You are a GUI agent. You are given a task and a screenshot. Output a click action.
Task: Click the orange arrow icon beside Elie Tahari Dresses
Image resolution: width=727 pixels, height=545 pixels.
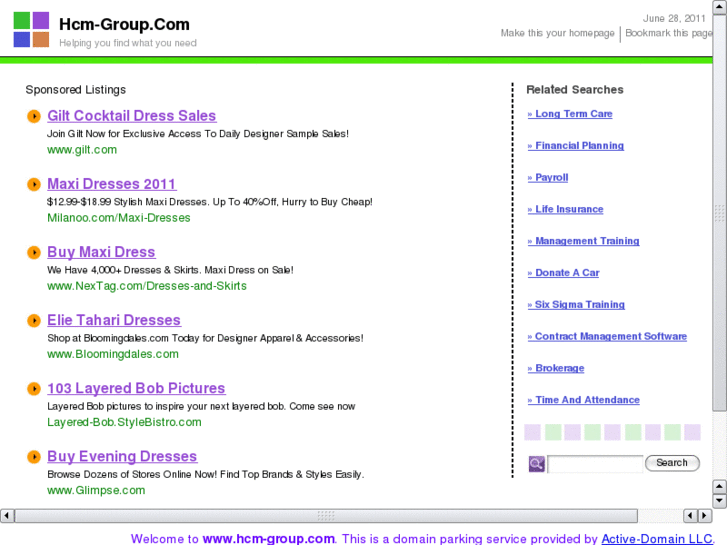[x=34, y=321]
